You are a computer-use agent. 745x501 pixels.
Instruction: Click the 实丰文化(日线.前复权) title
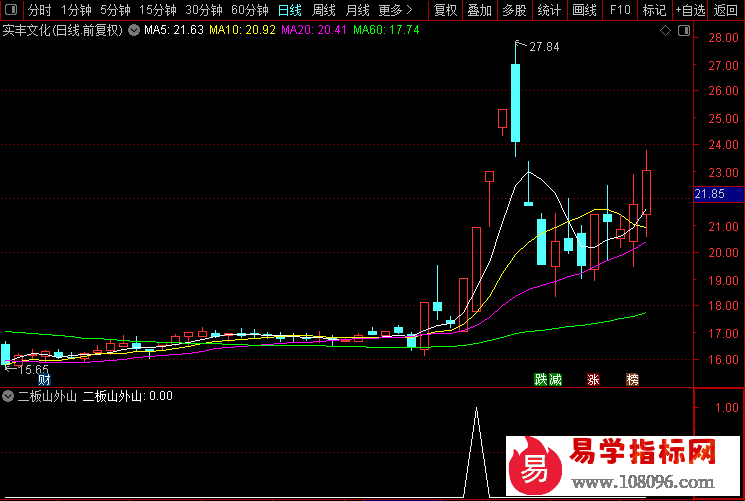click(63, 30)
